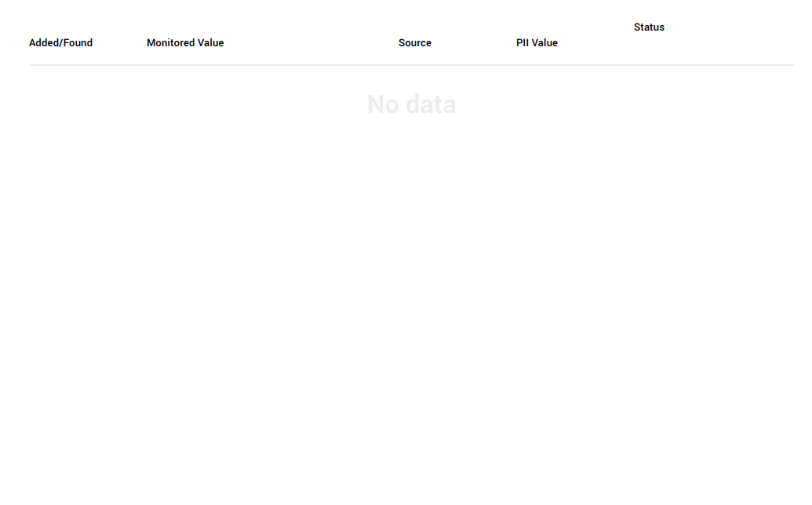Image resolution: width=812 pixels, height=505 pixels.
Task: Click the PII Value column header
Action: click(x=537, y=43)
